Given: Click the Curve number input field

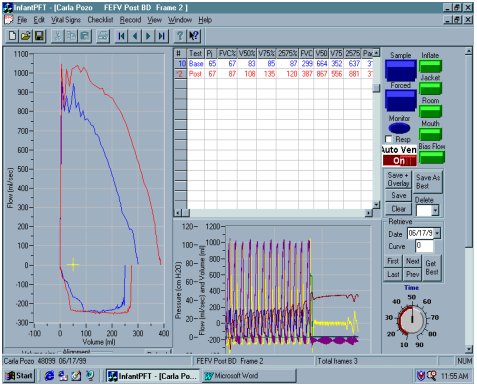Looking at the screenshot, I should 424,246.
